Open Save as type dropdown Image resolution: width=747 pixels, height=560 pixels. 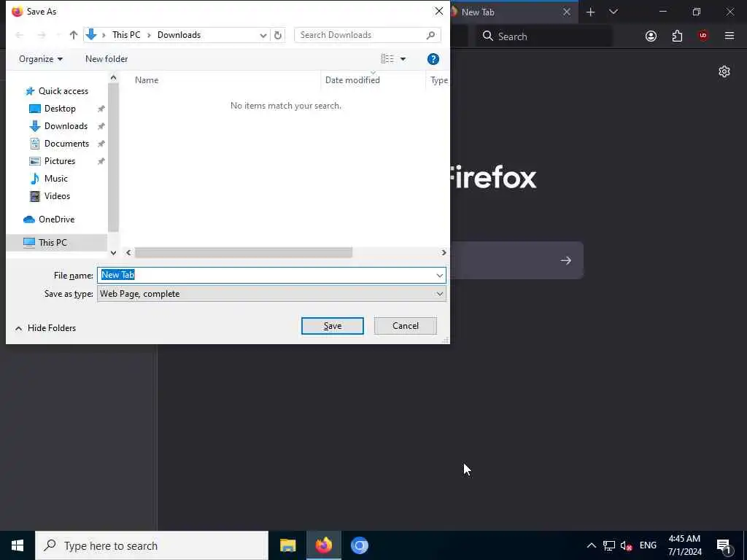click(x=439, y=294)
